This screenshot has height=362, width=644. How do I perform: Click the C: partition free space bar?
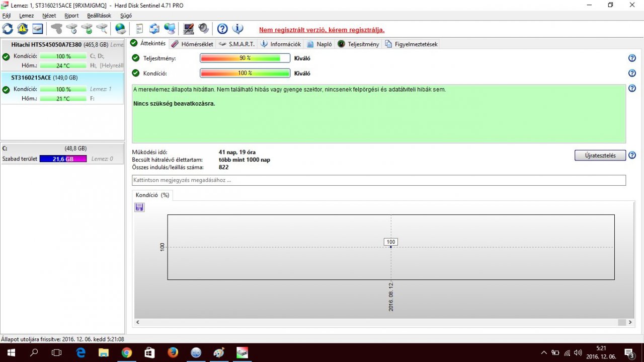[63, 159]
